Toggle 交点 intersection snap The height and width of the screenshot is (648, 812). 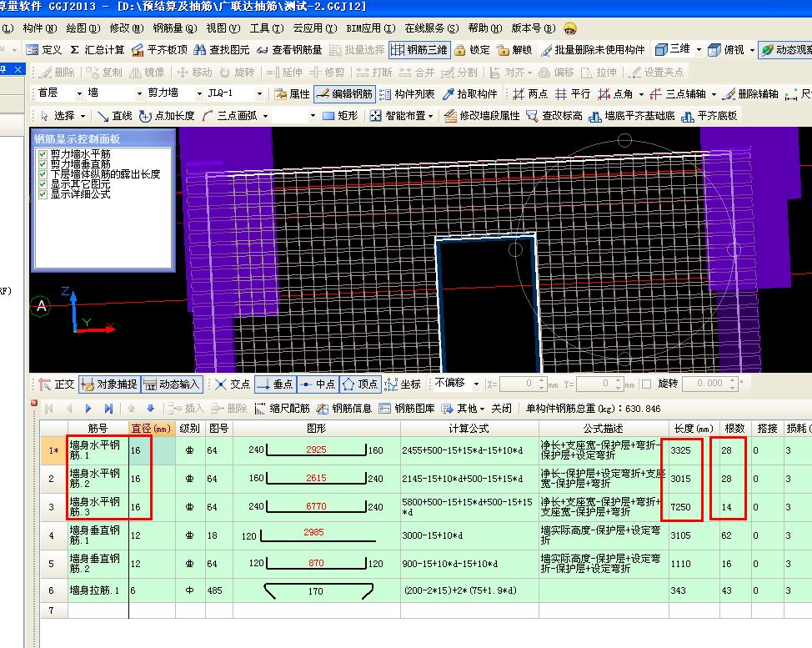pyautogui.click(x=233, y=384)
